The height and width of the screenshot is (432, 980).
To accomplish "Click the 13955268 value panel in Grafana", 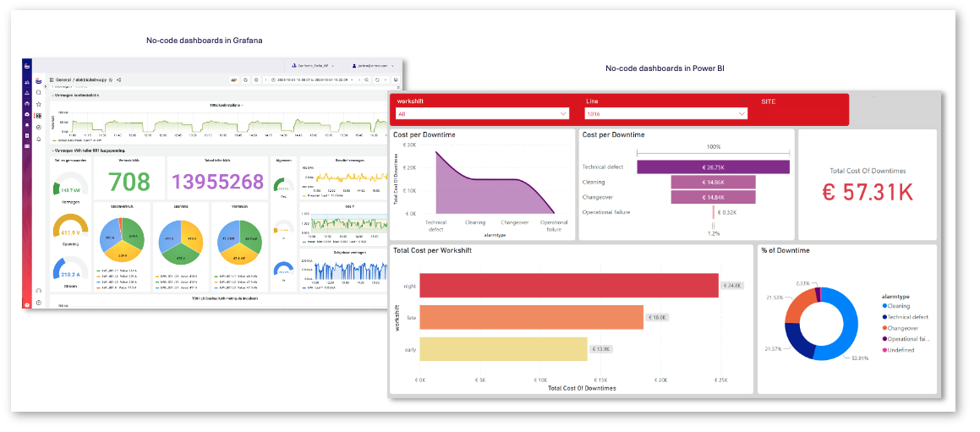I will [x=217, y=181].
